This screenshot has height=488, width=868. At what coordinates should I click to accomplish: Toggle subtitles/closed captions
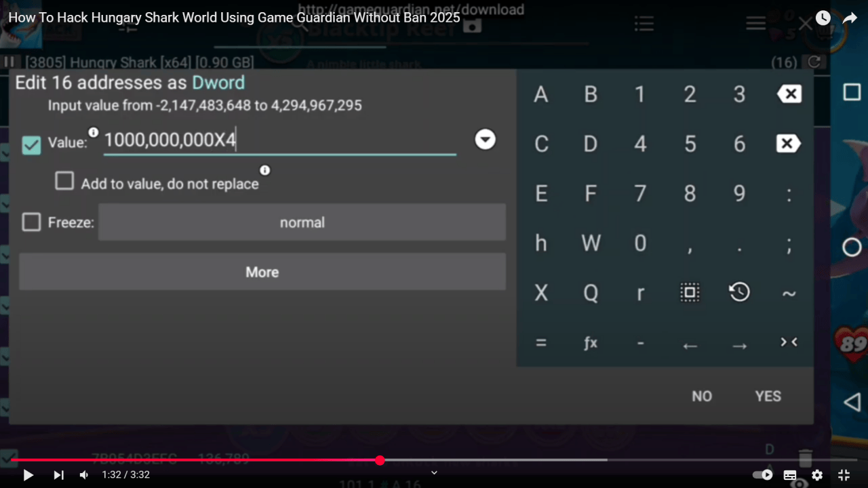(790, 475)
